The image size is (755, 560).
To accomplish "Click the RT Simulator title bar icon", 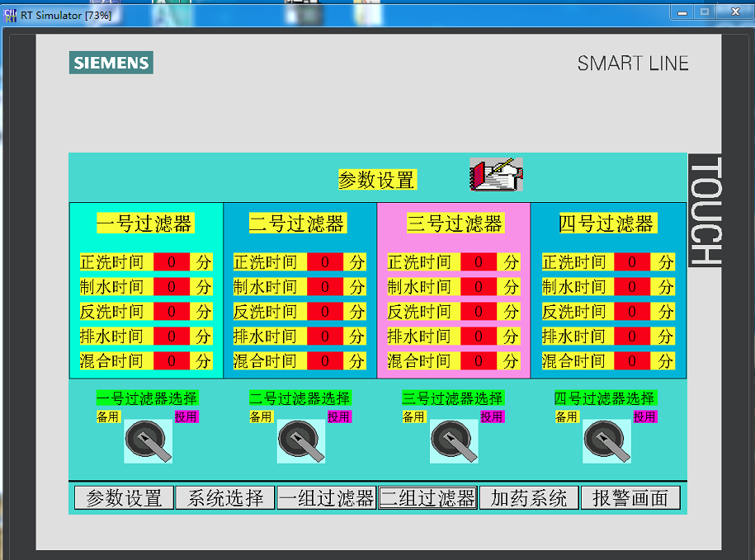I will 10,16.
